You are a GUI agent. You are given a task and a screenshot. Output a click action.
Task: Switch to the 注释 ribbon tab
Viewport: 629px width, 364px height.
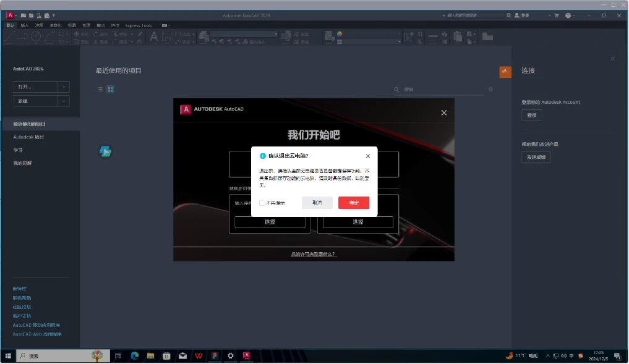[40, 25]
